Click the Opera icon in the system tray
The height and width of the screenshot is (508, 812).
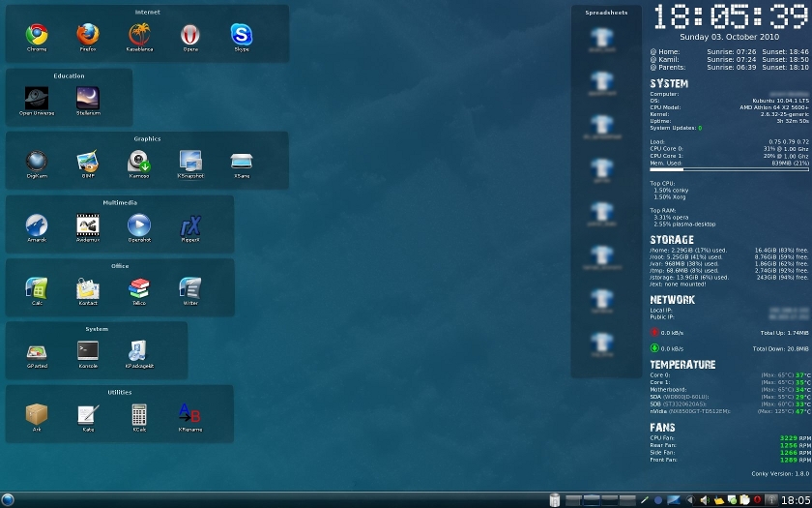tap(758, 500)
